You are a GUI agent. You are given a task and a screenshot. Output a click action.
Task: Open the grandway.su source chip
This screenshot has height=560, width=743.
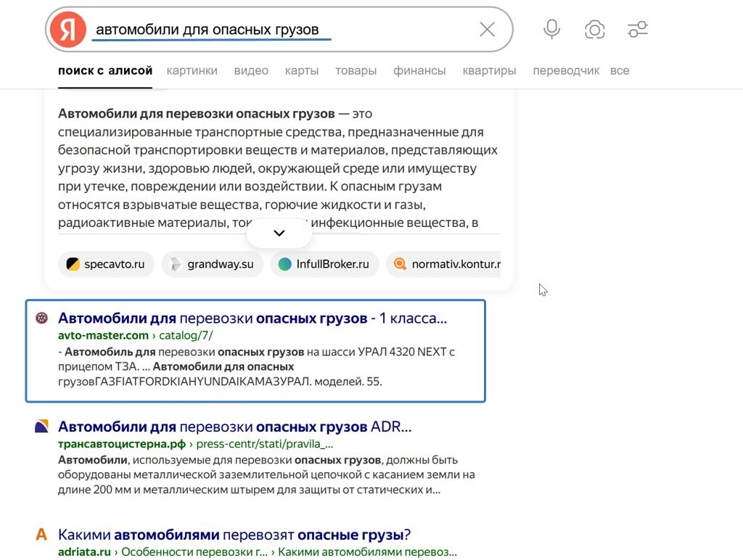(x=212, y=264)
